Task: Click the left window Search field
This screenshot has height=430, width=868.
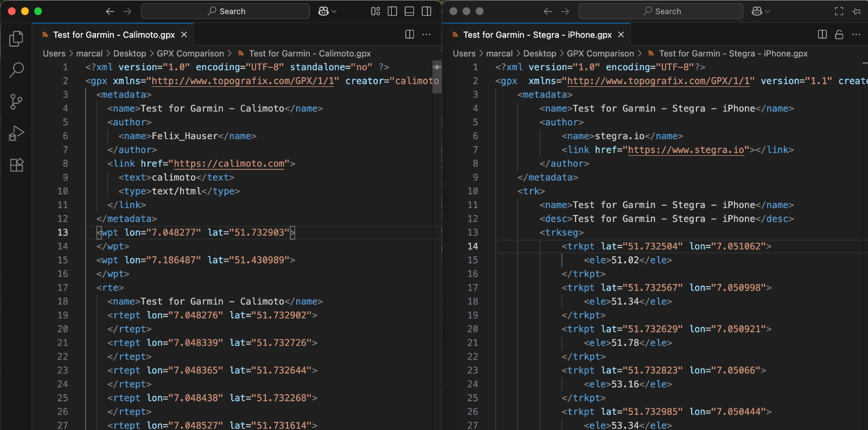Action: (225, 11)
